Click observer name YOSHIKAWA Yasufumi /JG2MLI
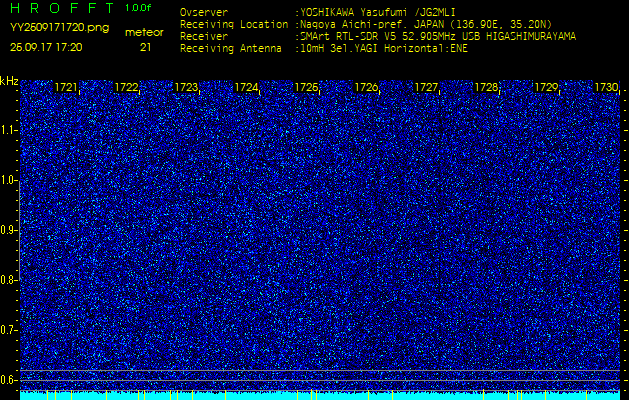The width and height of the screenshot is (629, 400). (x=377, y=12)
